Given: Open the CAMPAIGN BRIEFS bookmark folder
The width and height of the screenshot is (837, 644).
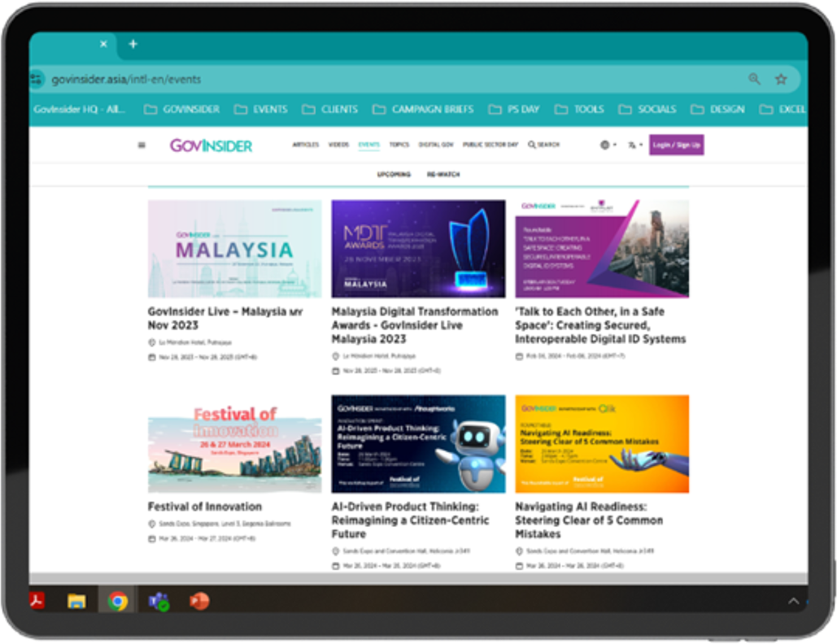Looking at the screenshot, I should [x=425, y=109].
